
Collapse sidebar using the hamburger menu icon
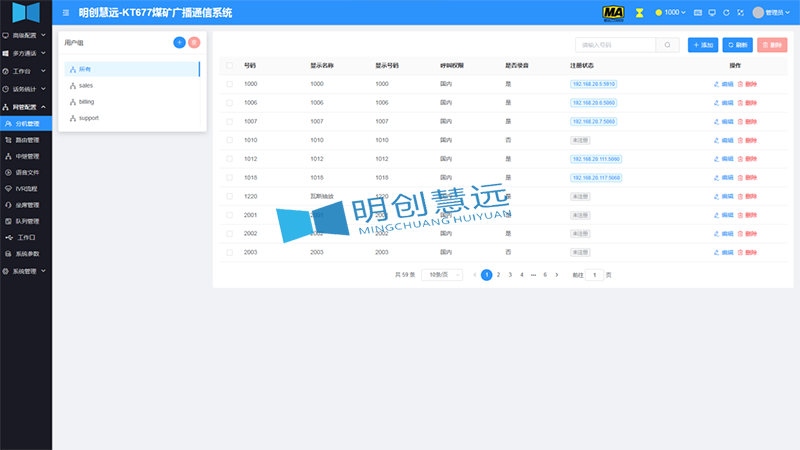tap(66, 13)
